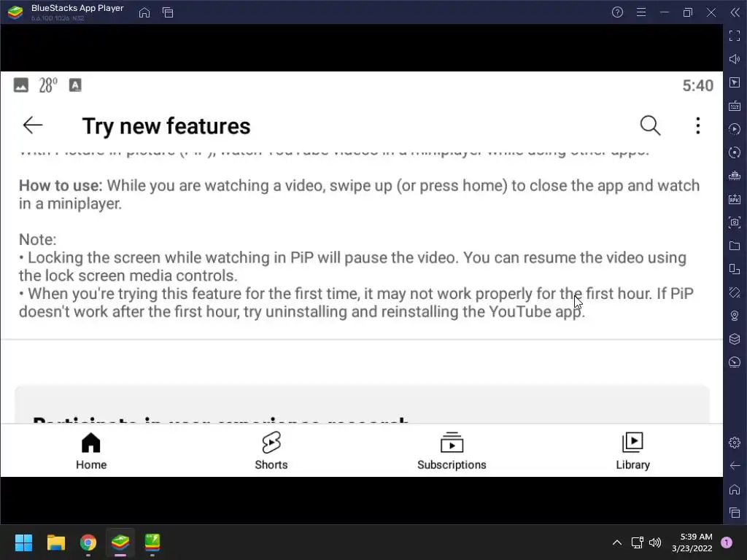Open the Windows Start menu

23,542
